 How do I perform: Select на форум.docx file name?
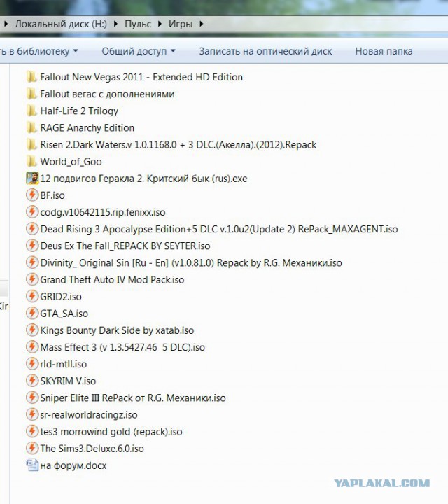tap(73, 465)
